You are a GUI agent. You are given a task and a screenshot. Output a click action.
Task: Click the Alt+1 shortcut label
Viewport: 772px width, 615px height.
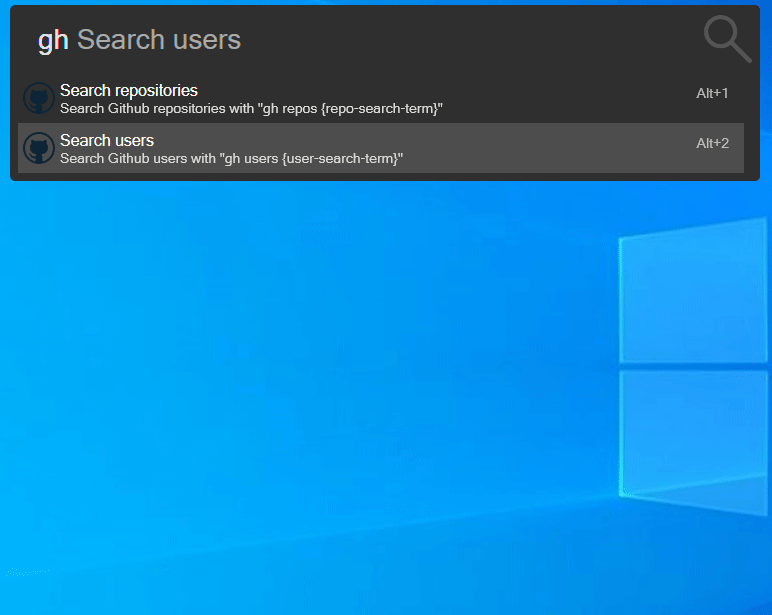(712, 93)
